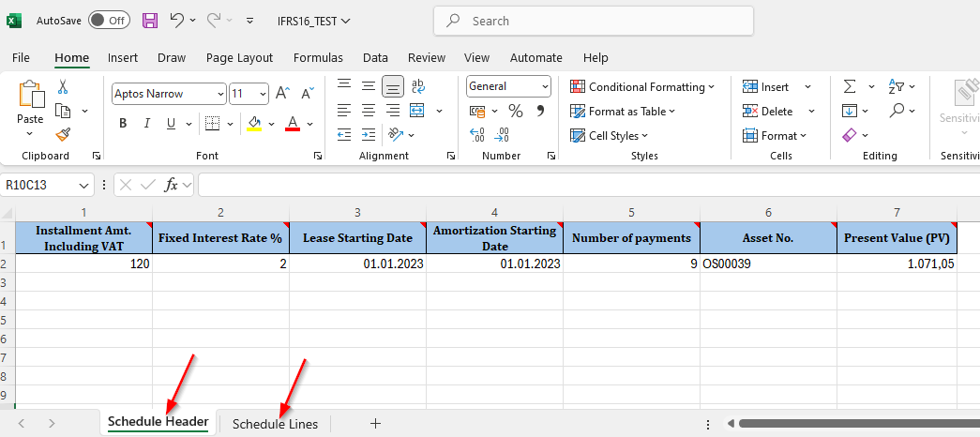980x437 pixels.
Task: Apply yellow fill color
Action: [x=254, y=123]
